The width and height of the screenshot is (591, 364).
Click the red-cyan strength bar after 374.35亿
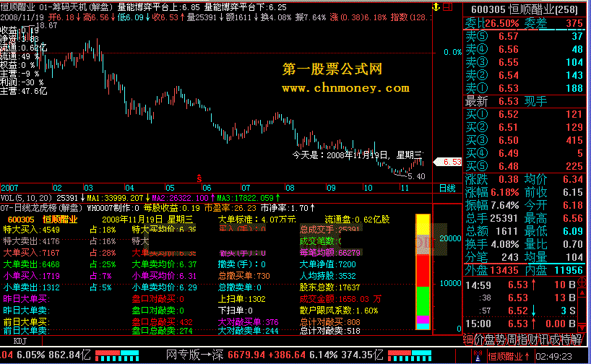pyautogui.click(x=410, y=356)
